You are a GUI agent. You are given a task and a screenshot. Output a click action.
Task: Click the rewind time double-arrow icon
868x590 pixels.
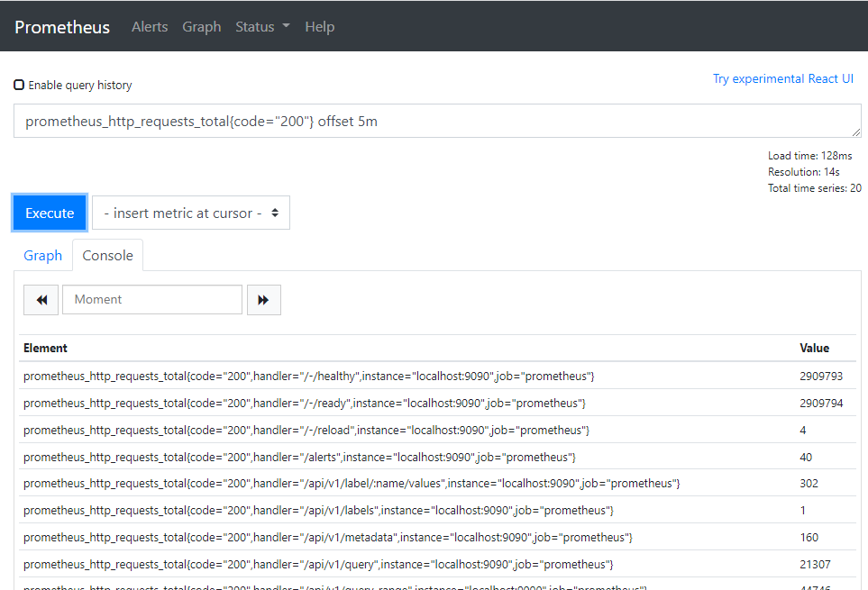coord(41,300)
